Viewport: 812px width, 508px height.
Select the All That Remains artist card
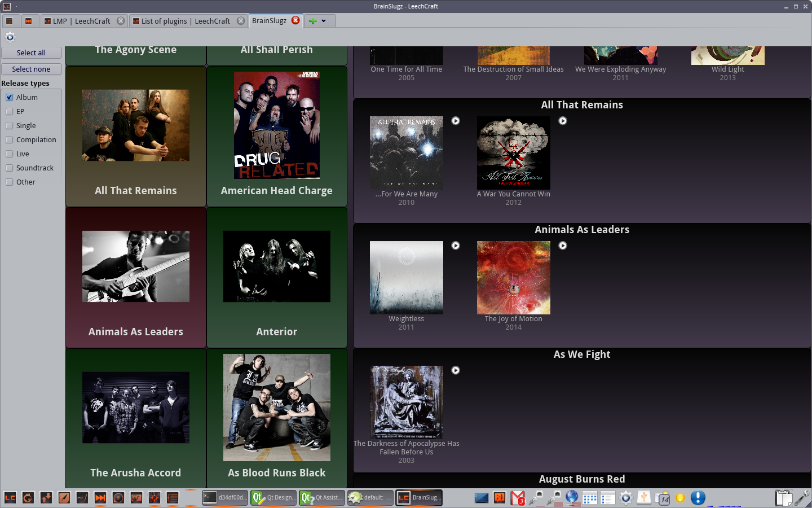pos(136,137)
